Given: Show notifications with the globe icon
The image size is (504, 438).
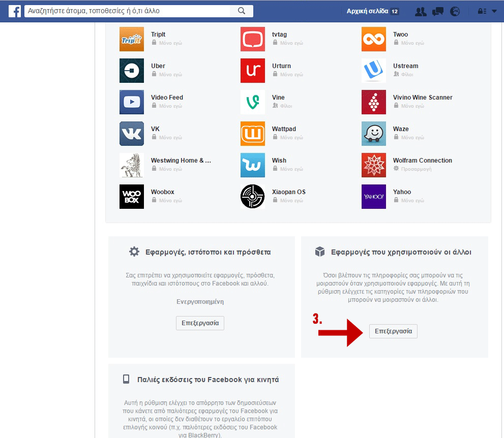Looking at the screenshot, I should click(455, 12).
